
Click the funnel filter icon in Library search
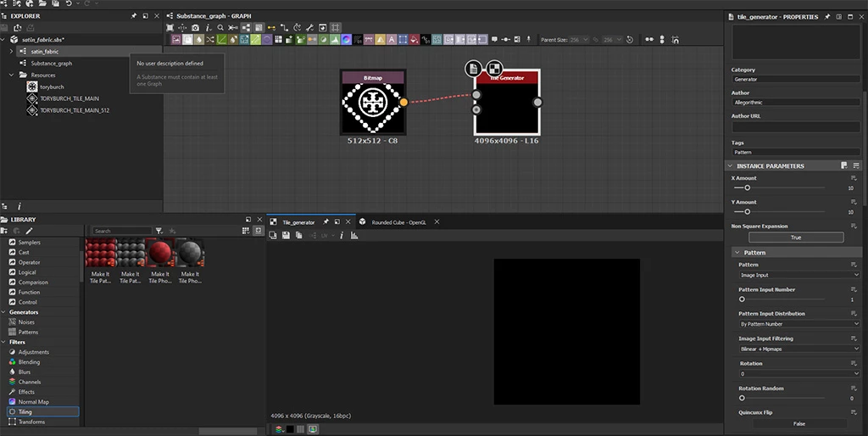(x=159, y=231)
